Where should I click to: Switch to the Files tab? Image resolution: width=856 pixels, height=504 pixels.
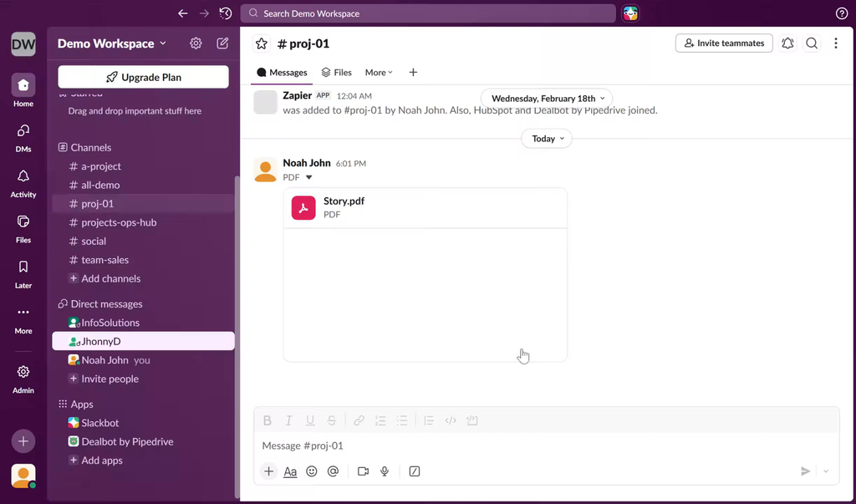(x=337, y=73)
